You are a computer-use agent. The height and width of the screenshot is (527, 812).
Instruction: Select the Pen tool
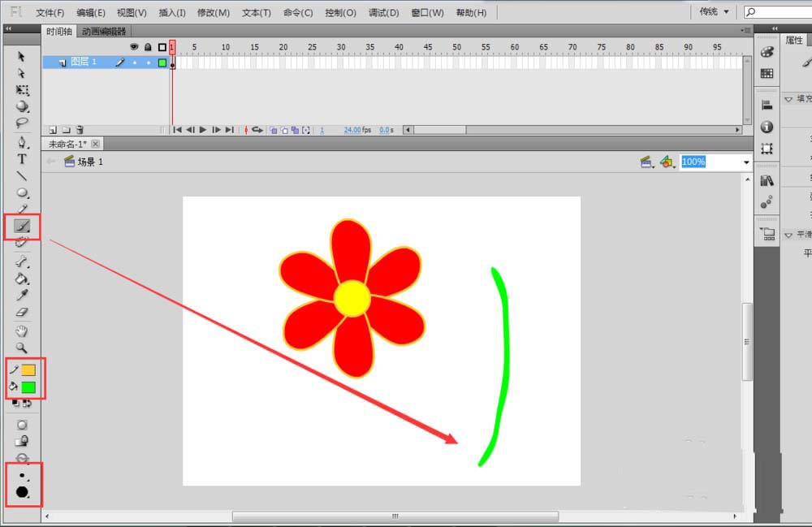coord(22,142)
